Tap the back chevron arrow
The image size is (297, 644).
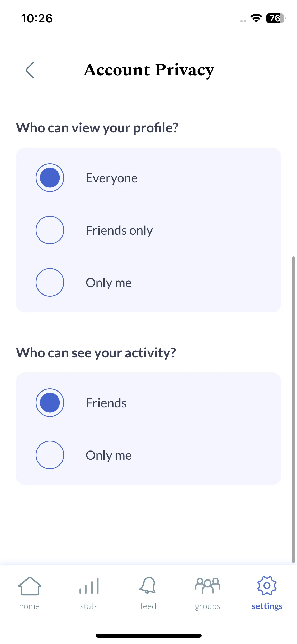pos(30,70)
